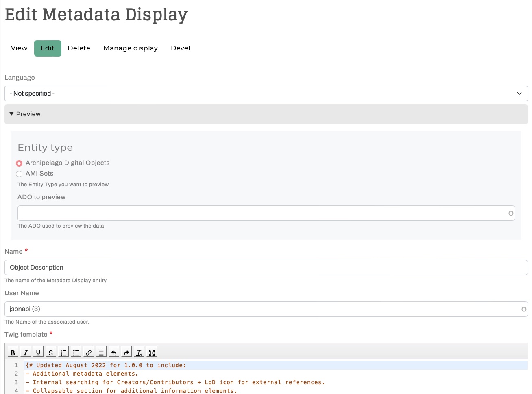Focus the Name field containing Object Description
Image resolution: width=532 pixels, height=394 pixels.
coord(266,268)
